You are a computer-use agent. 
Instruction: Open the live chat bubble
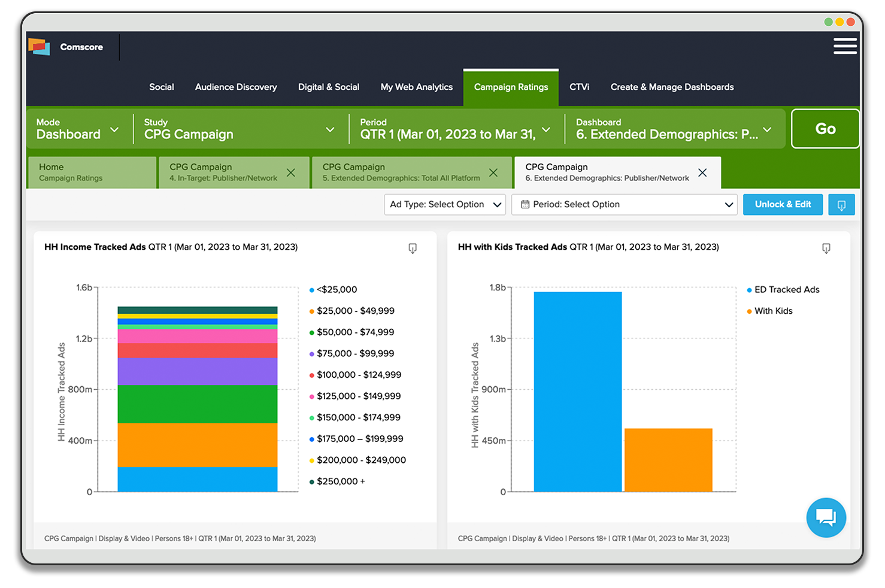pos(826,517)
